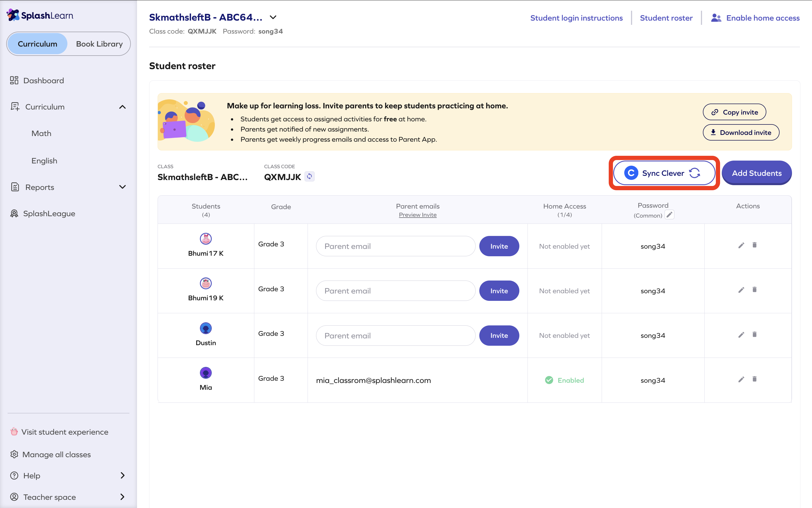Switch to Book Library mode
Image resolution: width=812 pixels, height=508 pixels.
99,44
